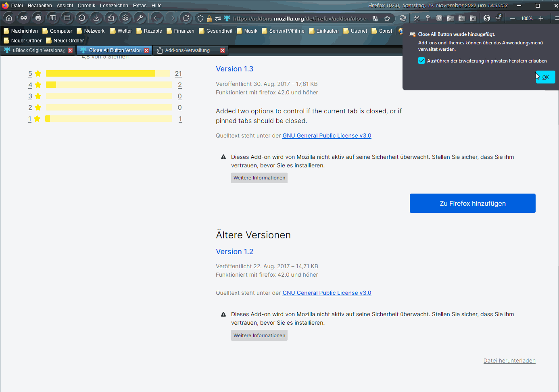
Task: Open settings with the gear icon
Action: click(125, 18)
